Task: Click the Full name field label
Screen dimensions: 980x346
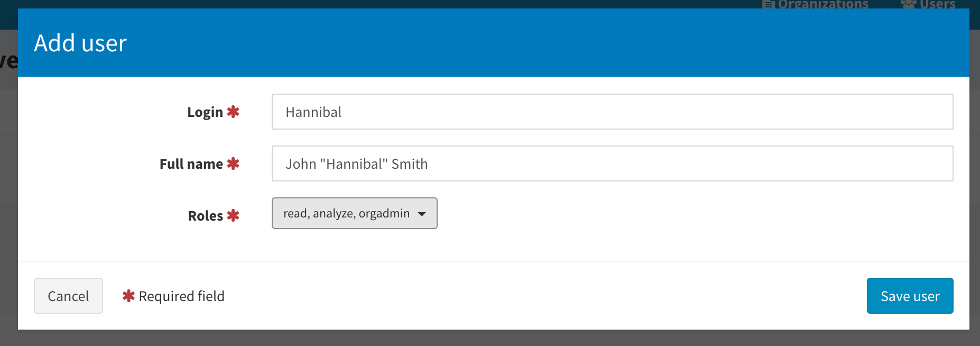Action: (191, 164)
